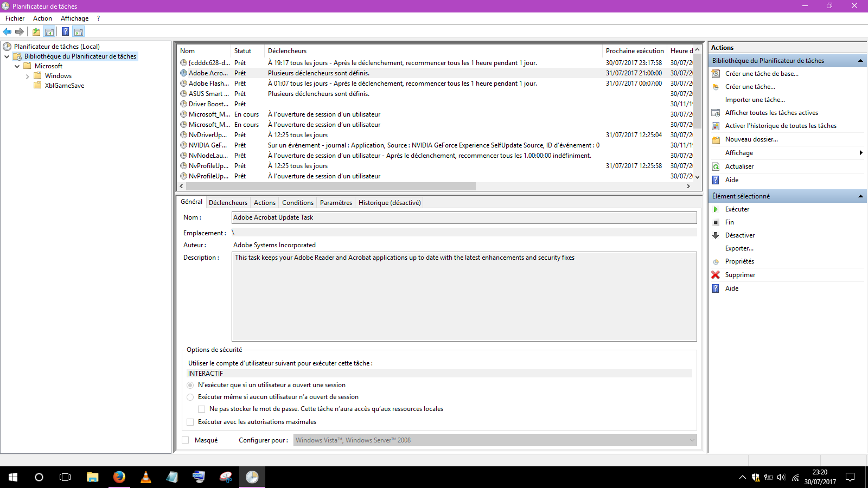This screenshot has width=868, height=488.
Task: Switch to the Conditions tab
Action: (298, 203)
